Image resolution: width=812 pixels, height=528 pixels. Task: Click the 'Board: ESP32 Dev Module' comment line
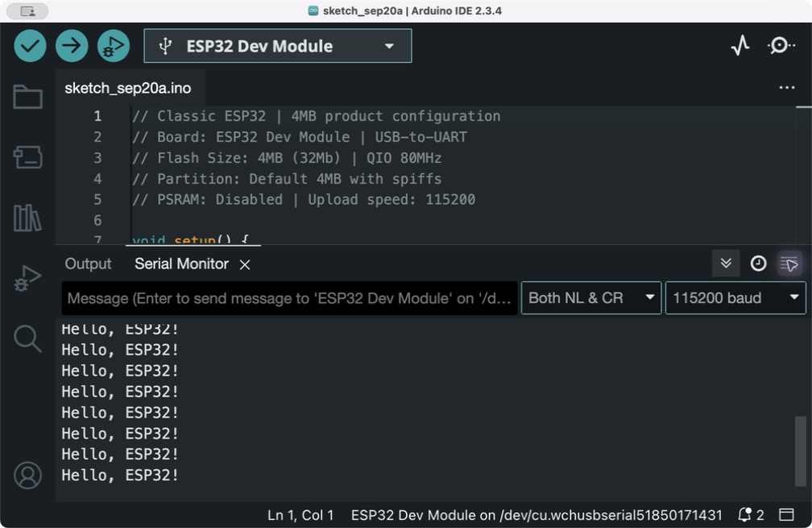300,137
